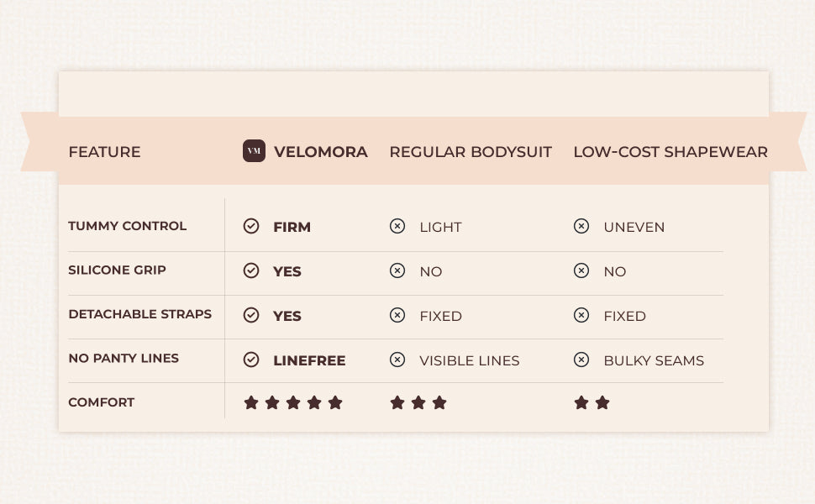The width and height of the screenshot is (815, 504).
Task: Click the checkmark icon beside LINEFREE
Action: click(251, 360)
